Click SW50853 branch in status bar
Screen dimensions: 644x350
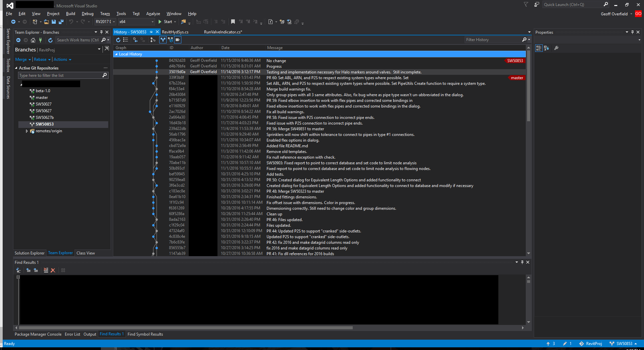coord(623,344)
